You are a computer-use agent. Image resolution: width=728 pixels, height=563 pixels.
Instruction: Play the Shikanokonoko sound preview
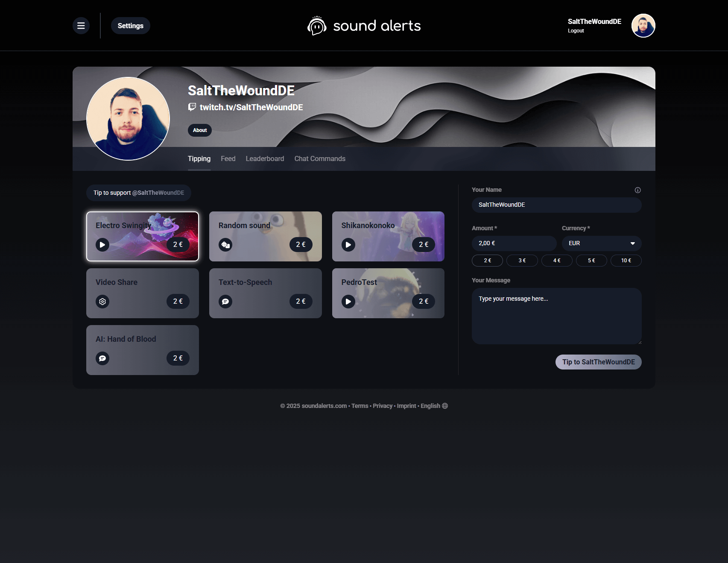click(348, 245)
